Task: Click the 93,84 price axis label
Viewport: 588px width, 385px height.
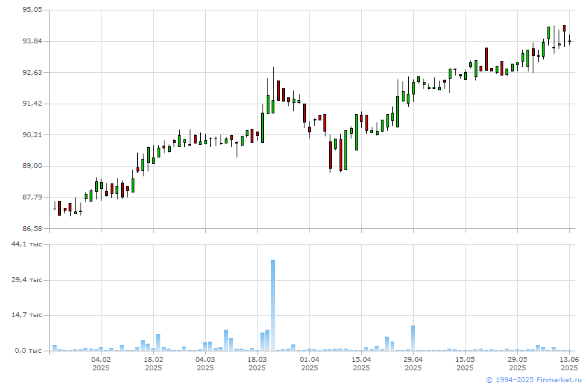Action: coord(32,41)
